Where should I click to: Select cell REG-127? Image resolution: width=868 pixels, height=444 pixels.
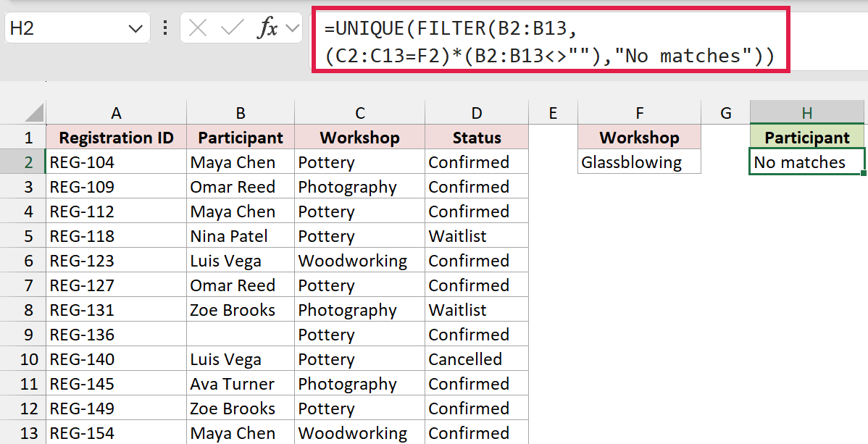point(116,285)
